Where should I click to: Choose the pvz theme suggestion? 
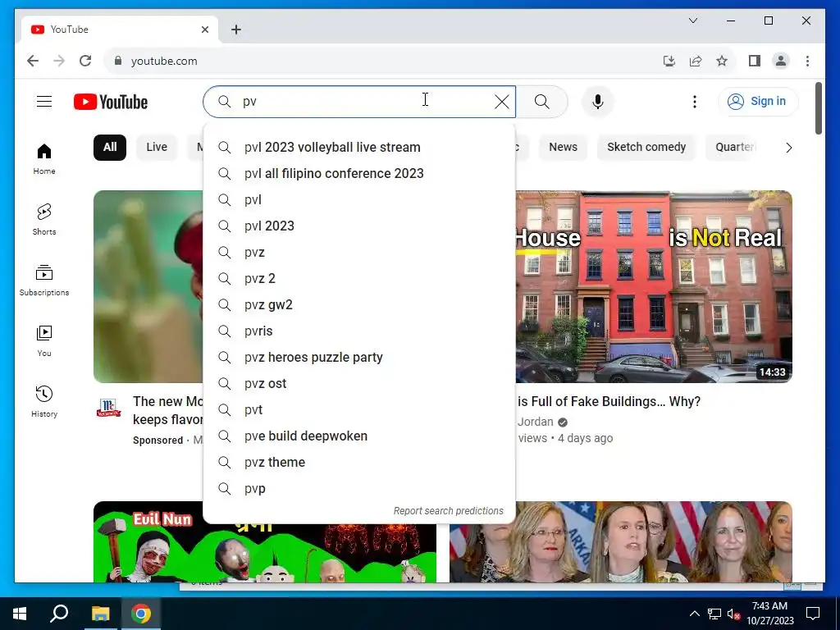pyautogui.click(x=359, y=463)
